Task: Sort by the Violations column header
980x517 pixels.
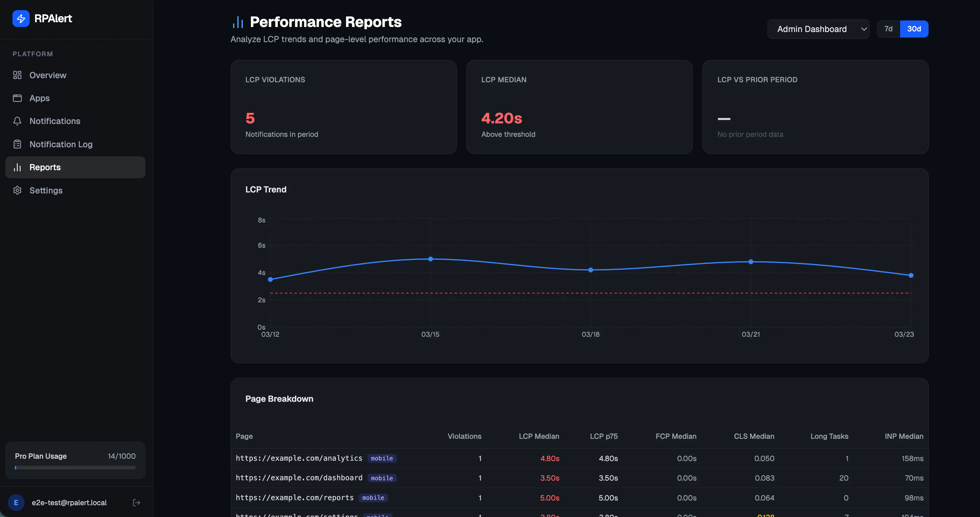Action: tap(464, 436)
